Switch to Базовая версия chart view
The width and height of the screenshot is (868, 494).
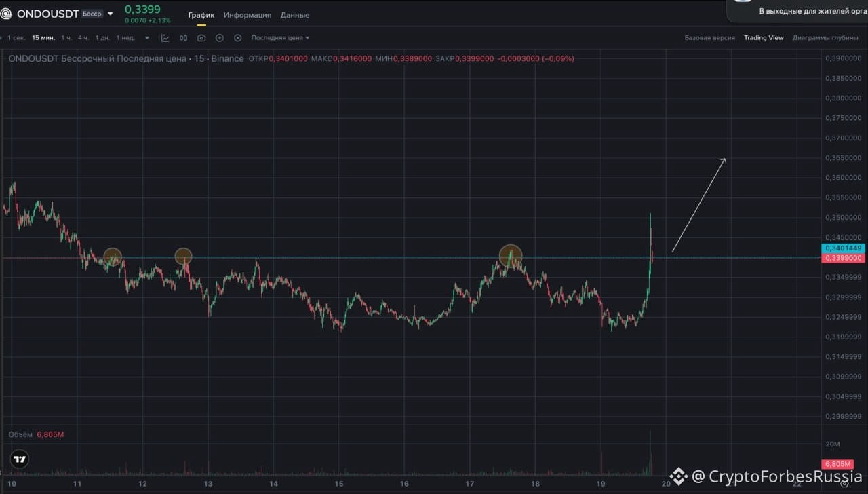click(709, 38)
